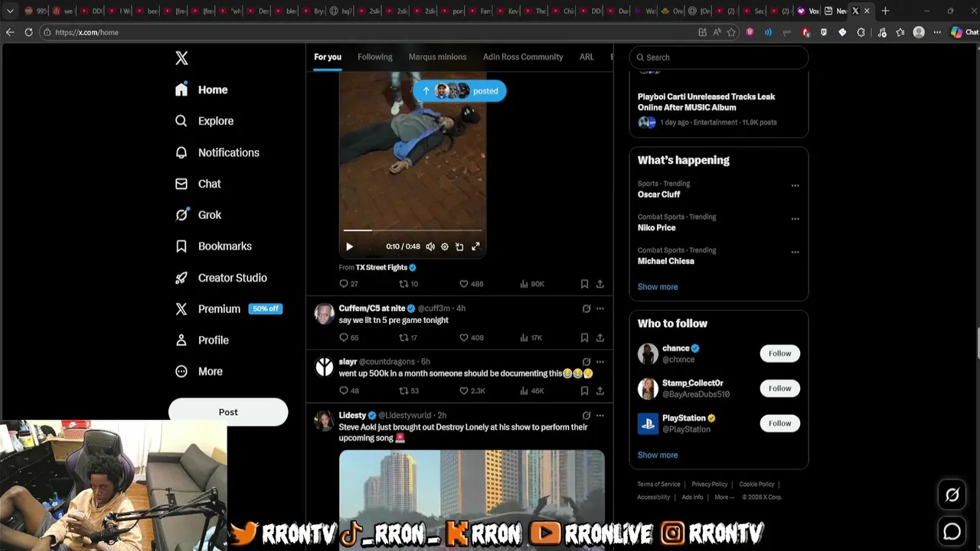Click Grok icon on Cuffem post
This screenshot has width=980, height=551.
(x=586, y=308)
